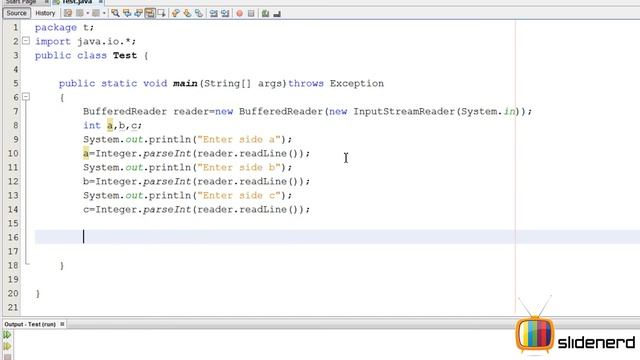Click Shift Line Right icon

pyautogui.click(x=225, y=13)
